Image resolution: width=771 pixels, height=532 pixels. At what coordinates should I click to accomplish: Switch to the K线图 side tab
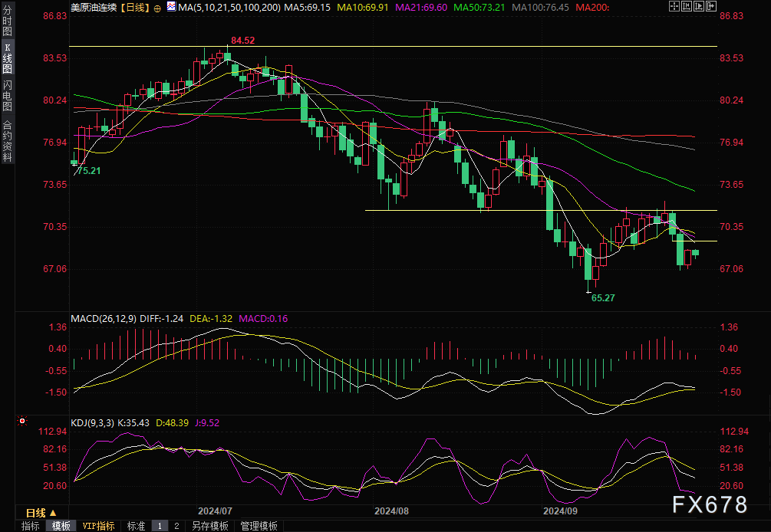pos(7,58)
